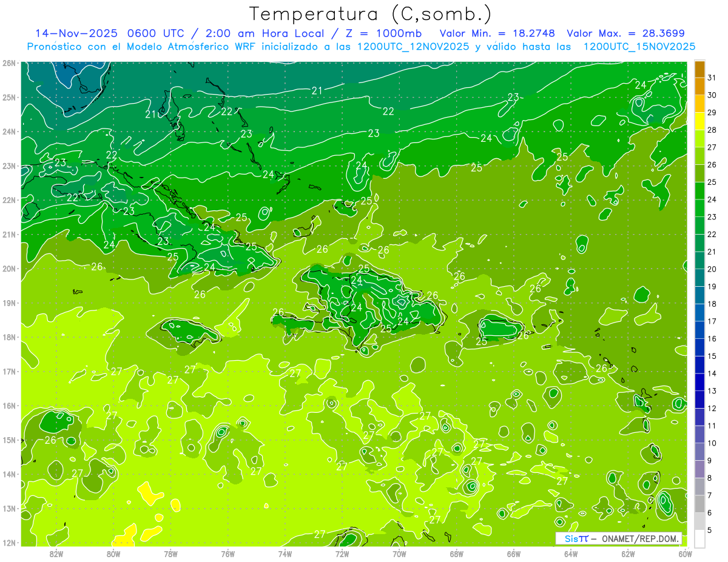Pick the light gray swatch between 6 and 7

pos(699,503)
